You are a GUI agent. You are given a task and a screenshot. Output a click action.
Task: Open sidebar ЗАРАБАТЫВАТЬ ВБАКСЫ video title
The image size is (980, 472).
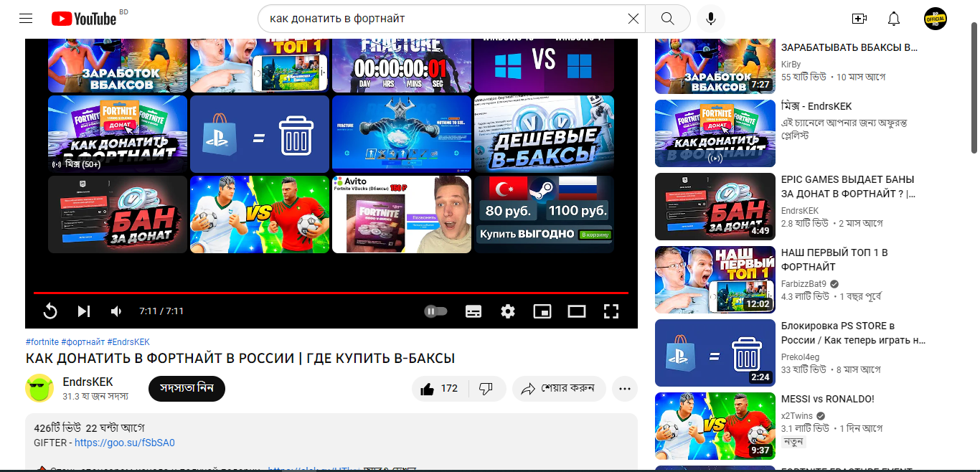pos(849,47)
